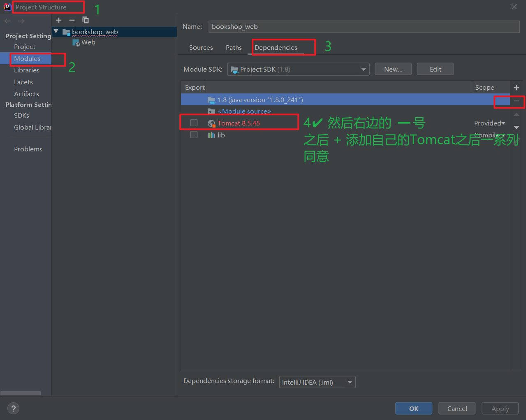Viewport: 526px width, 420px height.
Task: Click the Web facet icon
Action: [x=76, y=42]
